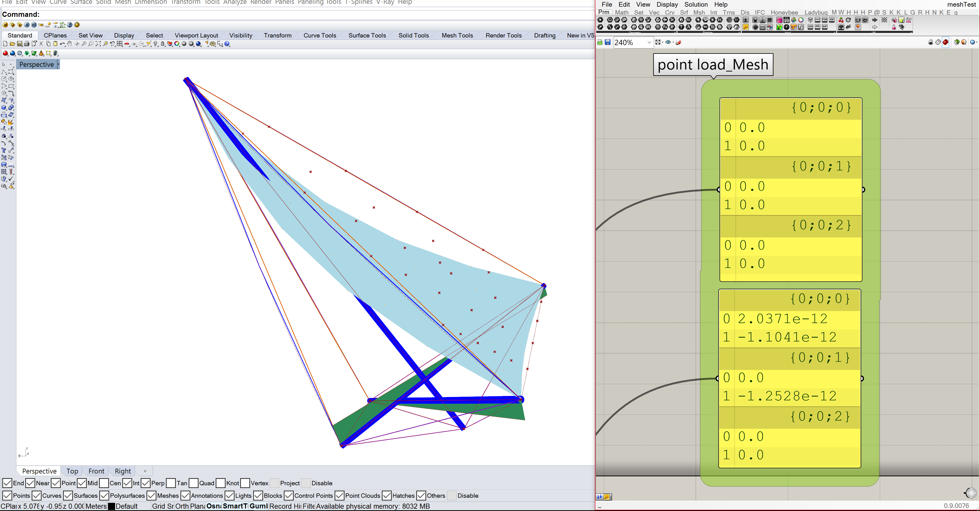Toggle Gumball in the status bar
The height and width of the screenshot is (511, 980).
[x=258, y=506]
